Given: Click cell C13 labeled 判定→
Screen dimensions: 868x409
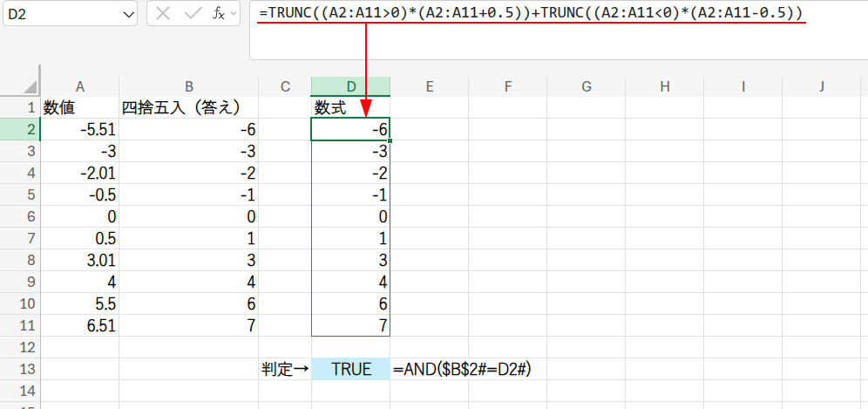Looking at the screenshot, I should pyautogui.click(x=285, y=369).
